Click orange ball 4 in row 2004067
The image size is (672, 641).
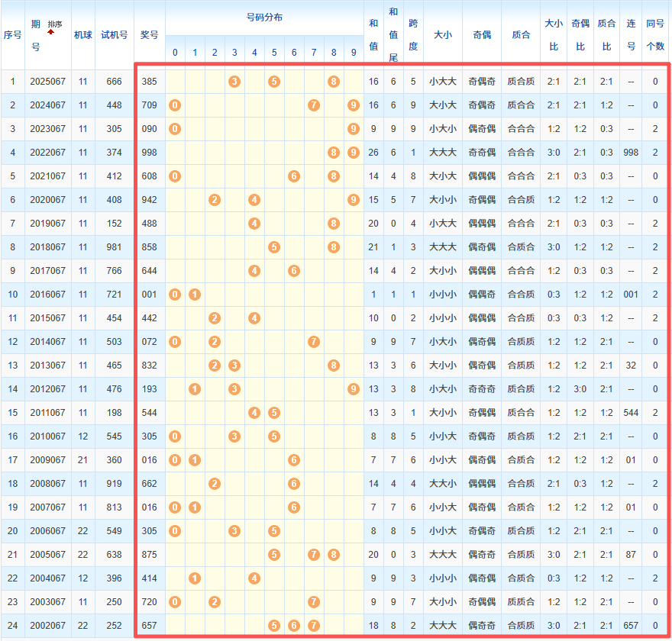tap(254, 578)
